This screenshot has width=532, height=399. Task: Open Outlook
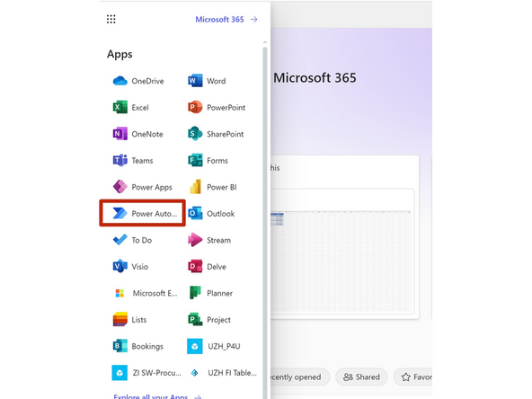coord(211,213)
